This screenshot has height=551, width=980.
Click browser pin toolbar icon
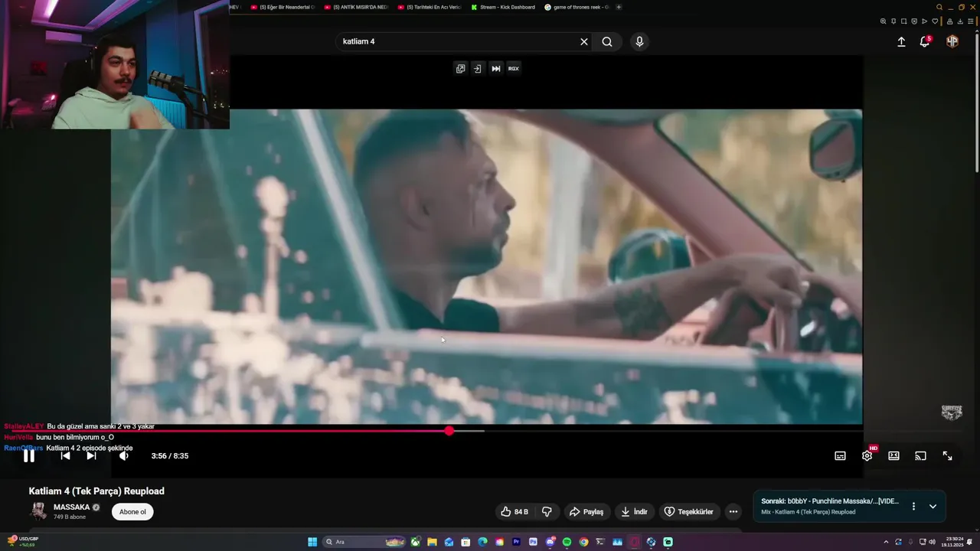(893, 21)
